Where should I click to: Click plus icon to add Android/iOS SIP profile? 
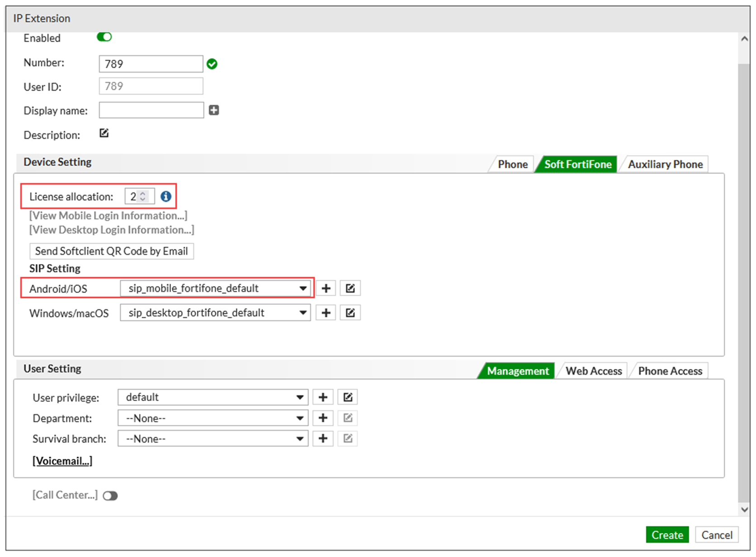(x=325, y=288)
